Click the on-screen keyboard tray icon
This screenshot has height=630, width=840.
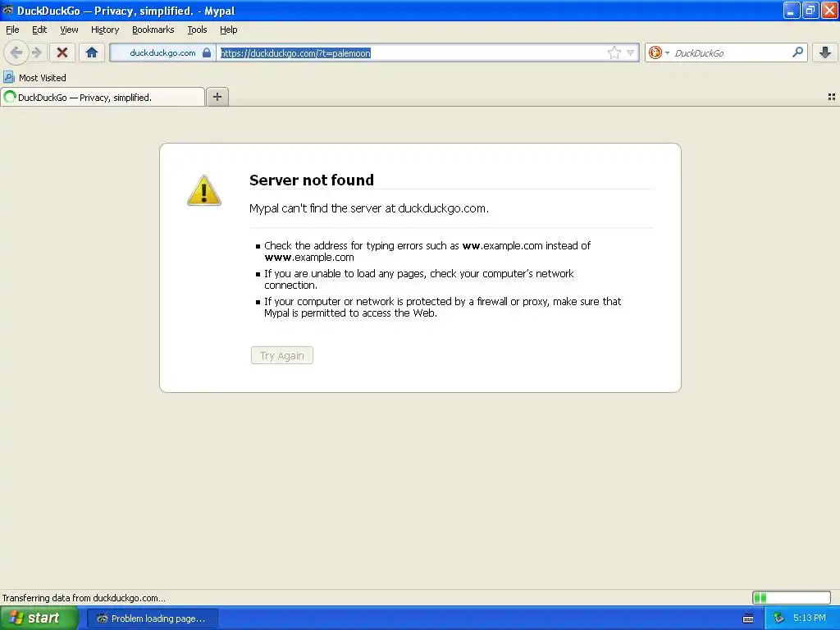click(x=748, y=619)
